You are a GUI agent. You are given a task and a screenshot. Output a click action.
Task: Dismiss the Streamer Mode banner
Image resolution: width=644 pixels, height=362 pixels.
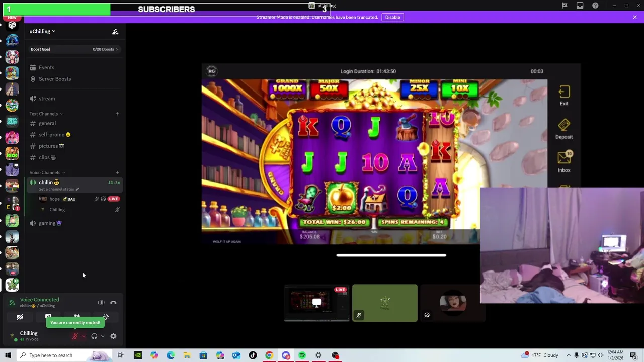[635, 17]
